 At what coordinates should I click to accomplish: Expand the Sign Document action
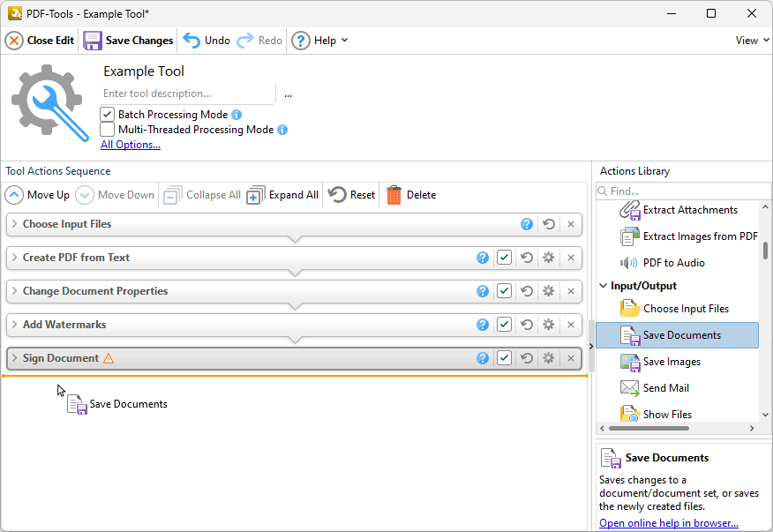[x=14, y=358]
